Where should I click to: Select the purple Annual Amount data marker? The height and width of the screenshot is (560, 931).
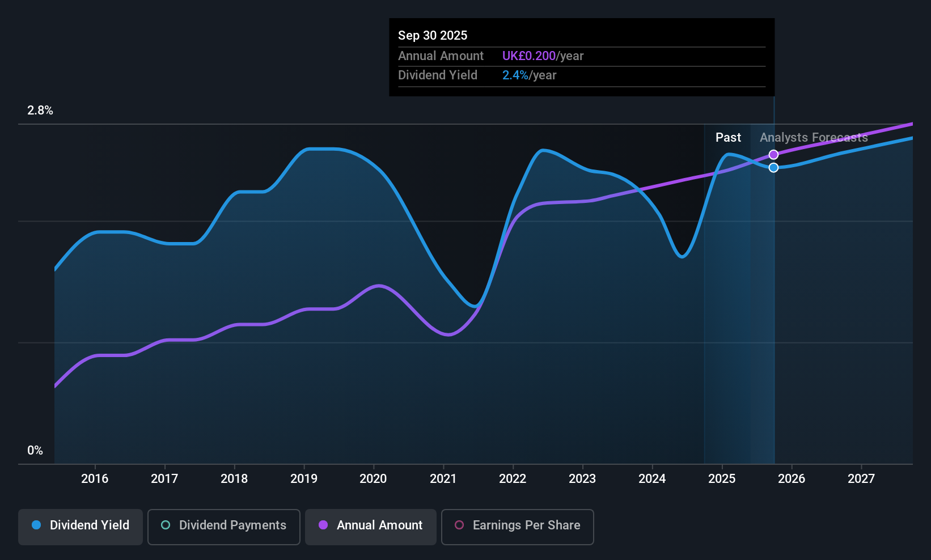click(773, 155)
